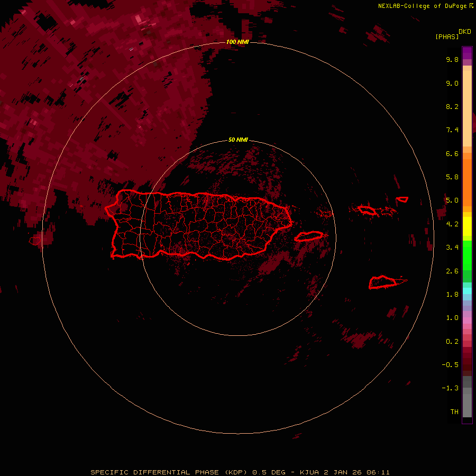Click the St. Thomas island outline
The height and width of the screenshot is (476, 476).
pos(367,210)
